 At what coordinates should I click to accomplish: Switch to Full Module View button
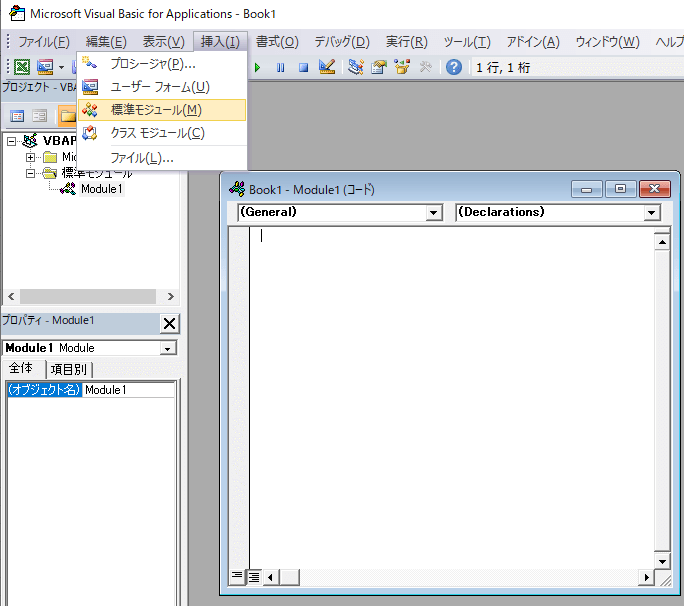pyautogui.click(x=254, y=576)
